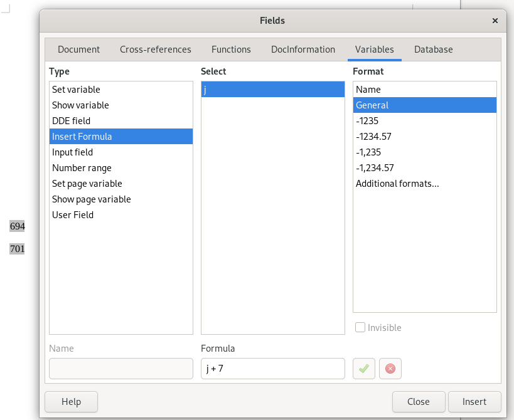The width and height of the screenshot is (514, 420).
Task: Switch to the Document tab
Action: pos(78,50)
